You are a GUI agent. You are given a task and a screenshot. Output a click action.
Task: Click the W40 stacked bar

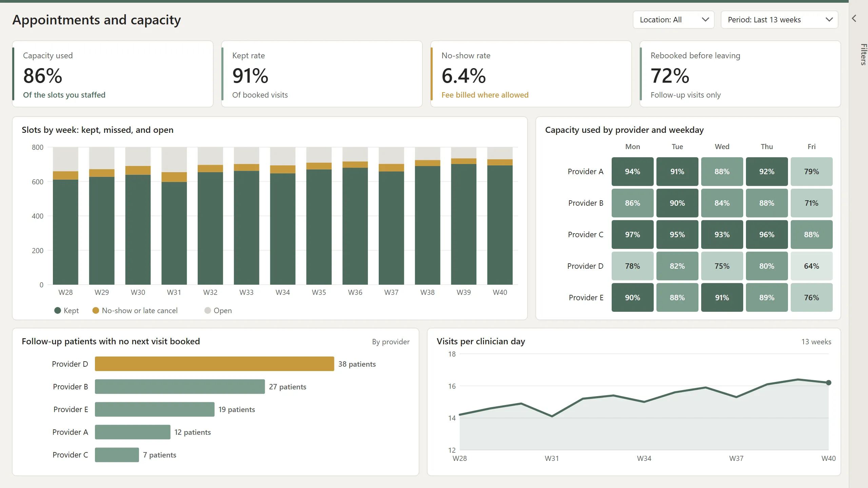coord(500,216)
